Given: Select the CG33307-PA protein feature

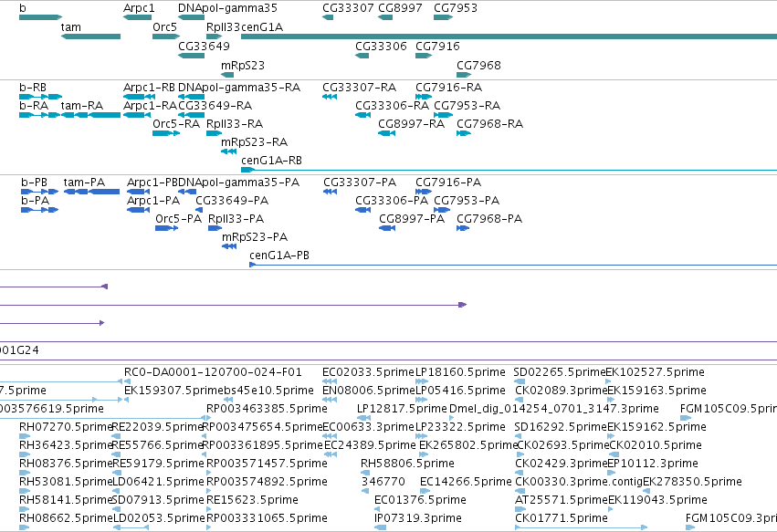Looking at the screenshot, I should (x=330, y=192).
